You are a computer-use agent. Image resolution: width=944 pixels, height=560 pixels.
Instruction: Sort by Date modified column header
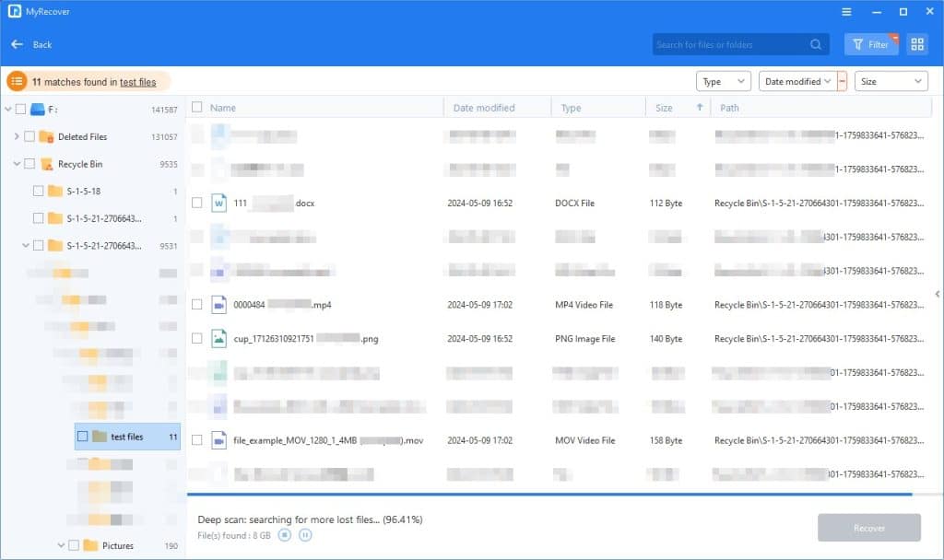(x=484, y=108)
